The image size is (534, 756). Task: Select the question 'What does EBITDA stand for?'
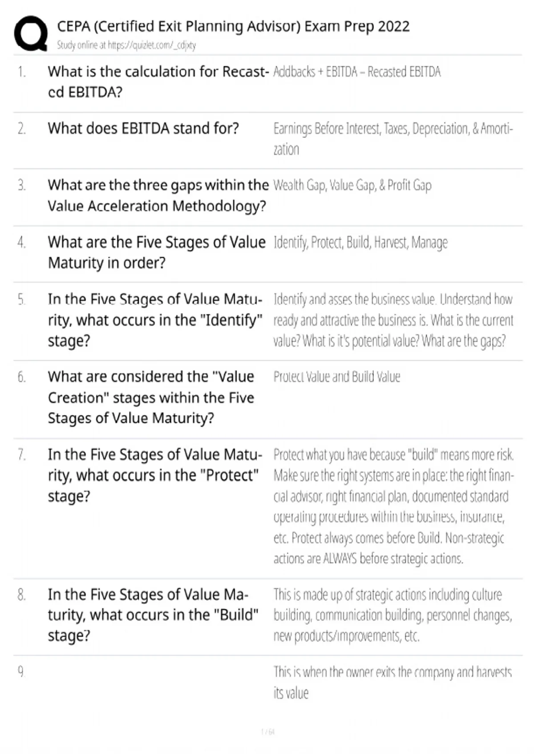[x=143, y=128]
